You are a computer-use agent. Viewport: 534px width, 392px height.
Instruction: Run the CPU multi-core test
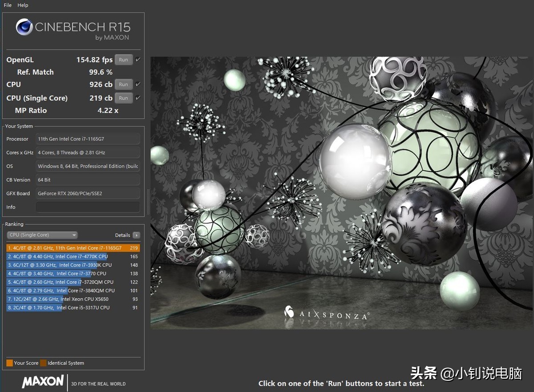tap(124, 84)
